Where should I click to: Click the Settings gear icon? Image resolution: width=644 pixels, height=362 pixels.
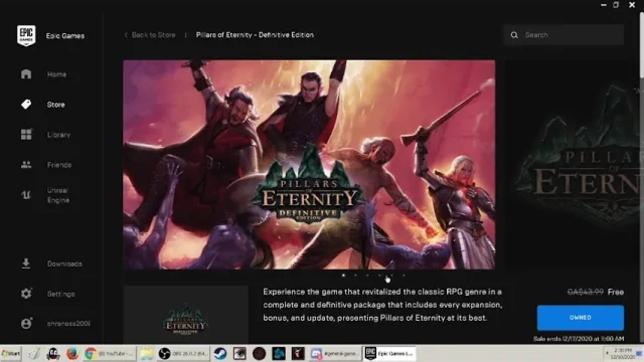[x=26, y=294]
